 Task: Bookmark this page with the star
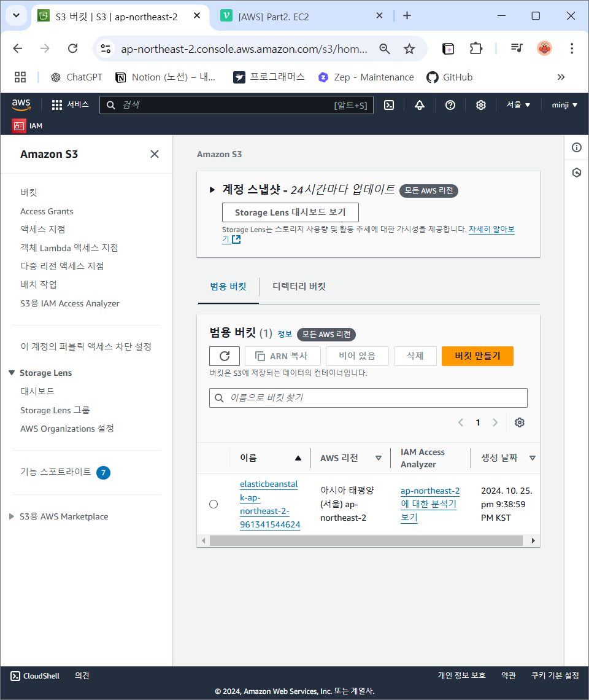click(409, 49)
